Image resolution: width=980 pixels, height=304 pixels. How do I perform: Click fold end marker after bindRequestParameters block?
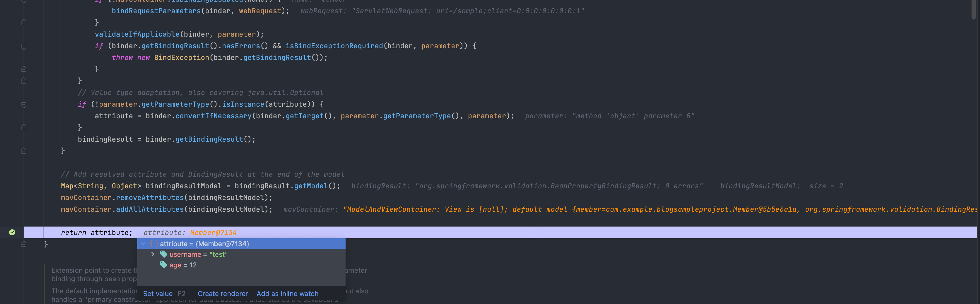tap(24, 23)
